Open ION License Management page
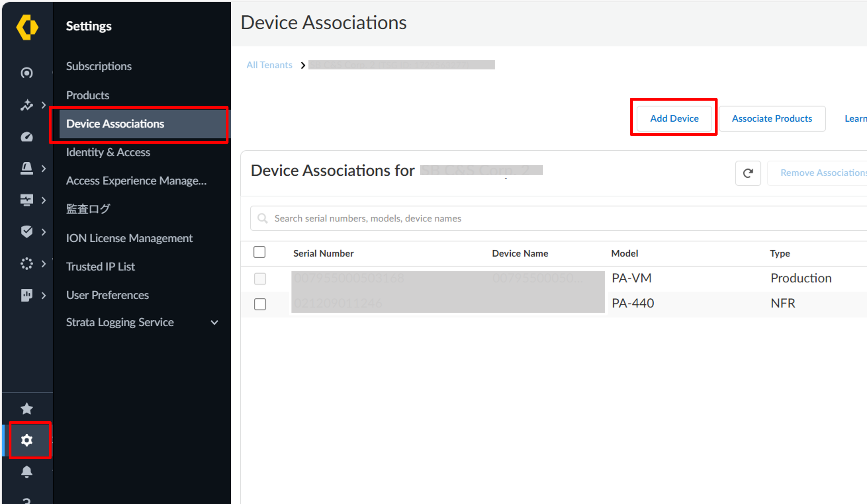This screenshot has height=504, width=867. click(x=129, y=238)
